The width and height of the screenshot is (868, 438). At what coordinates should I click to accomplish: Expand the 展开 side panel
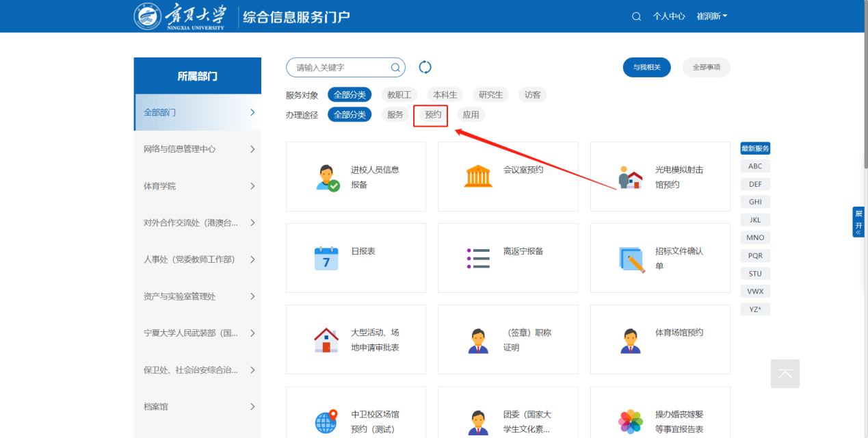coord(858,222)
